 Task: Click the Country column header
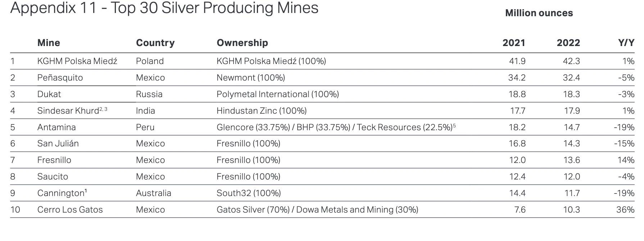pyautogui.click(x=155, y=43)
